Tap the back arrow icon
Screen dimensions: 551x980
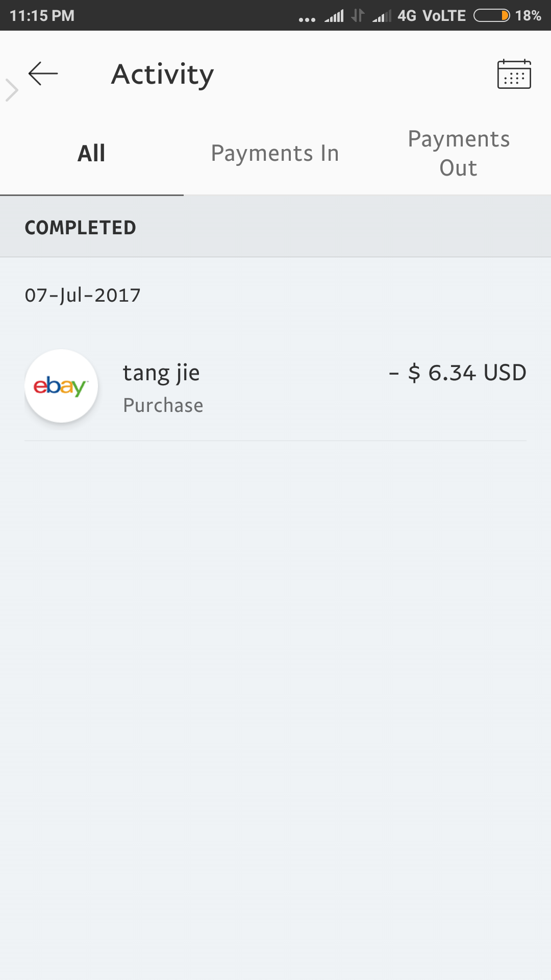43,74
